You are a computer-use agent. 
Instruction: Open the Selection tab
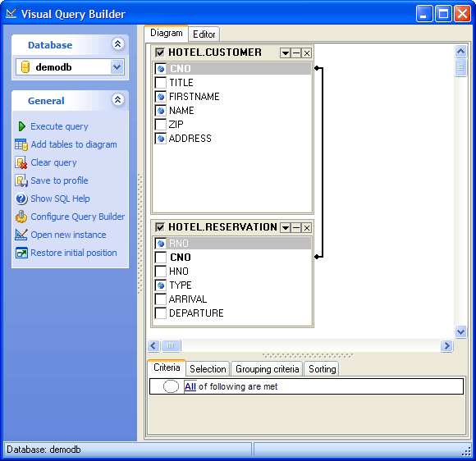(208, 369)
